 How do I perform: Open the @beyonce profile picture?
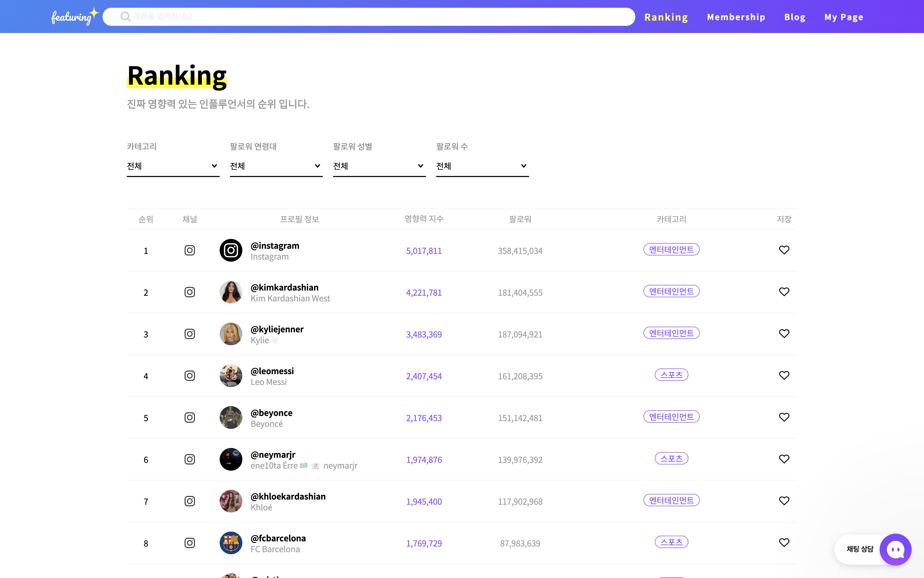tap(231, 418)
